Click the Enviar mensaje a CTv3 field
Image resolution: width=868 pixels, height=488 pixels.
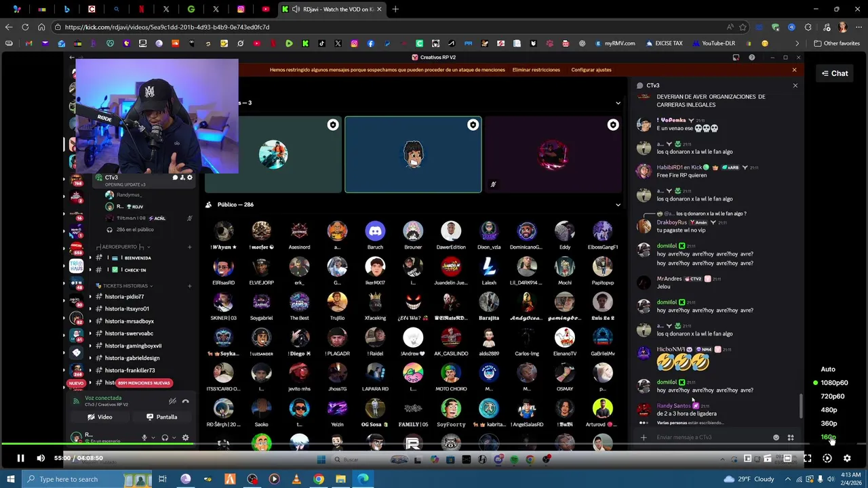point(712,437)
